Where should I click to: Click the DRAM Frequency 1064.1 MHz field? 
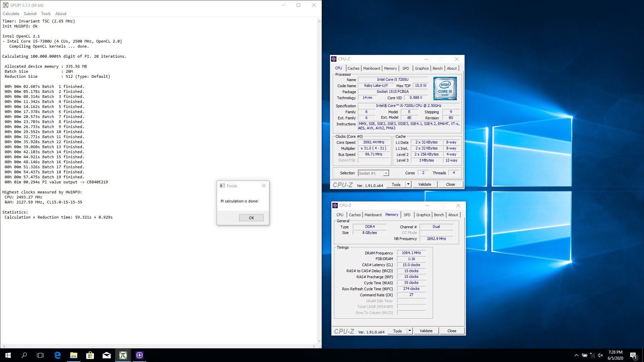[x=411, y=253]
